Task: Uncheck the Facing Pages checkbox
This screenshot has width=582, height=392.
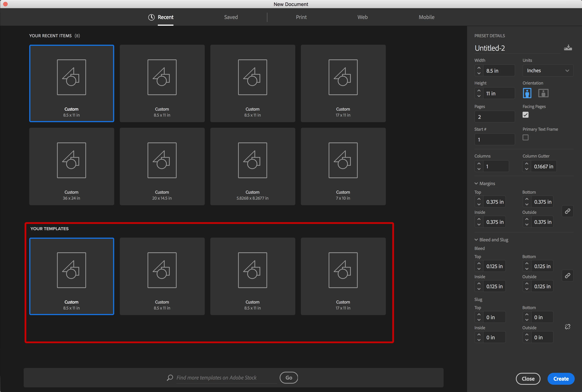Action: click(526, 115)
